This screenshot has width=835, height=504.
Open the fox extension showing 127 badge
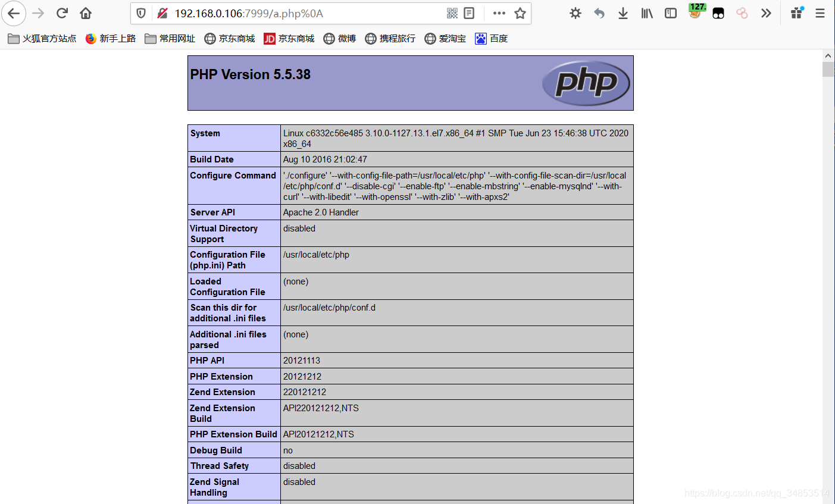[696, 11]
